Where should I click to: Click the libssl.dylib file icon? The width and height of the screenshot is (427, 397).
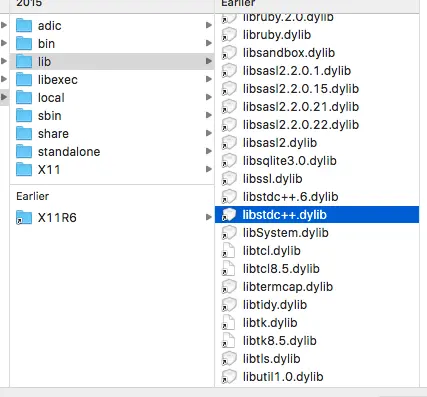coord(229,179)
